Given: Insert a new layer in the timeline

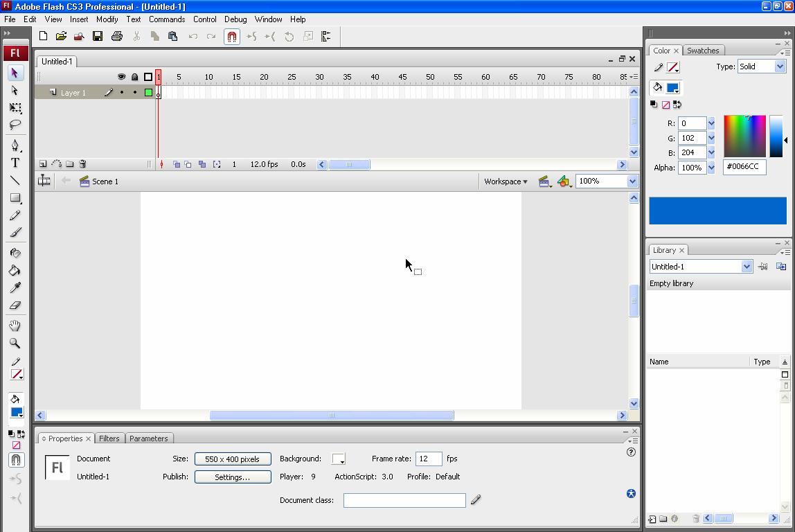Looking at the screenshot, I should pyautogui.click(x=42, y=163).
